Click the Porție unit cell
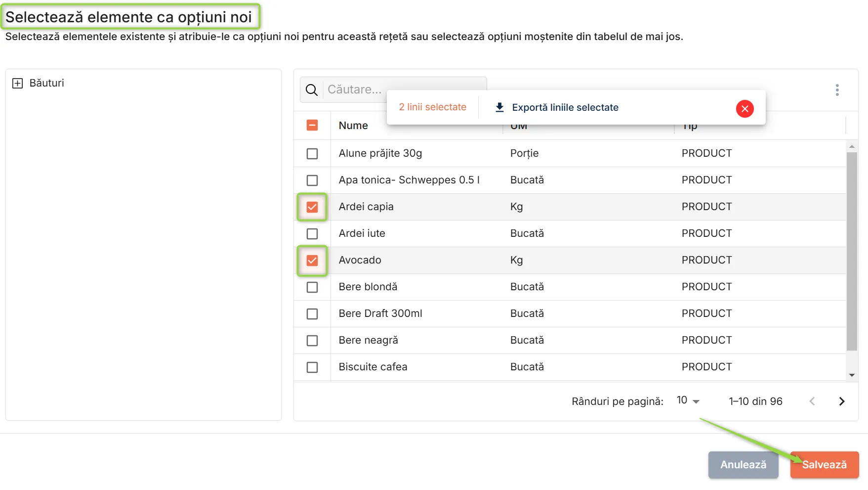The width and height of the screenshot is (868, 490). tap(525, 153)
